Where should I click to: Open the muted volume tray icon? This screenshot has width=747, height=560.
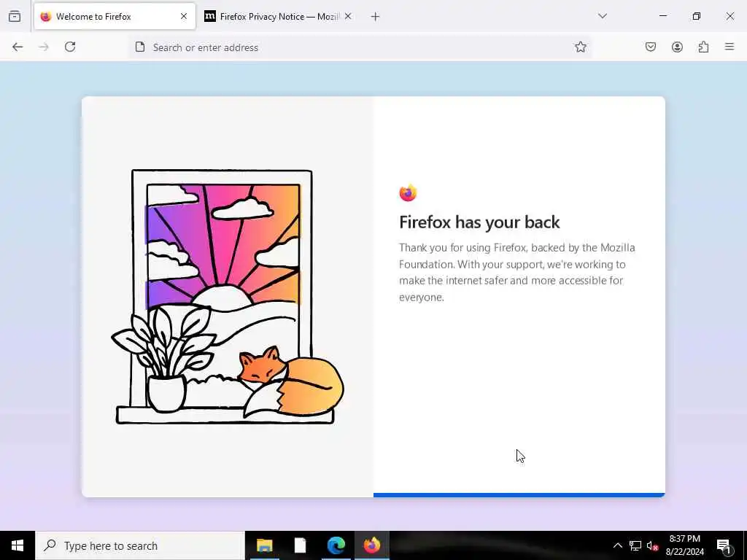(x=652, y=545)
